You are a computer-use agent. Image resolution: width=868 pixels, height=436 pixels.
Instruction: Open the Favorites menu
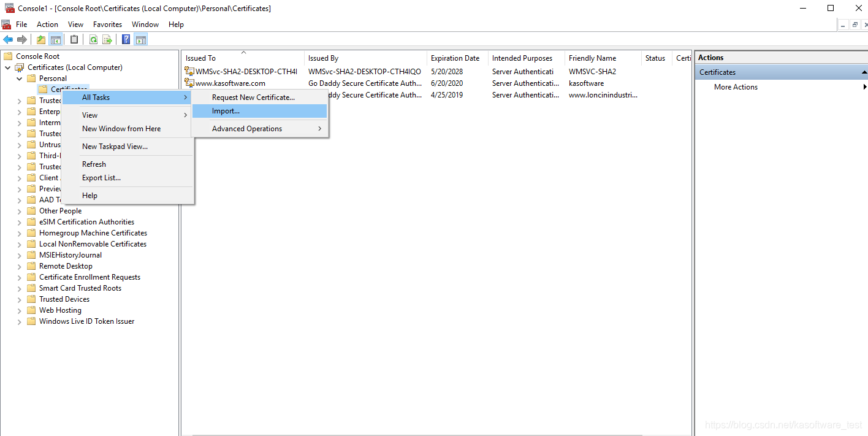(x=107, y=25)
